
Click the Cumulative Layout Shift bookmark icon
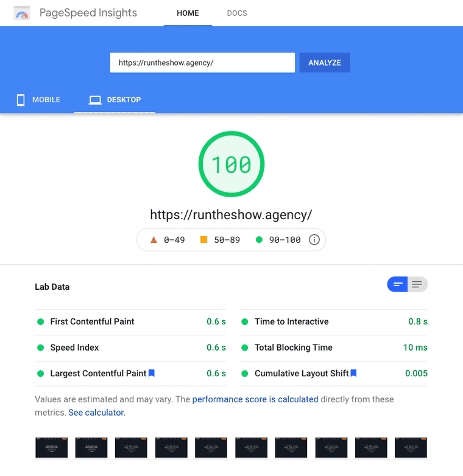pyautogui.click(x=353, y=373)
